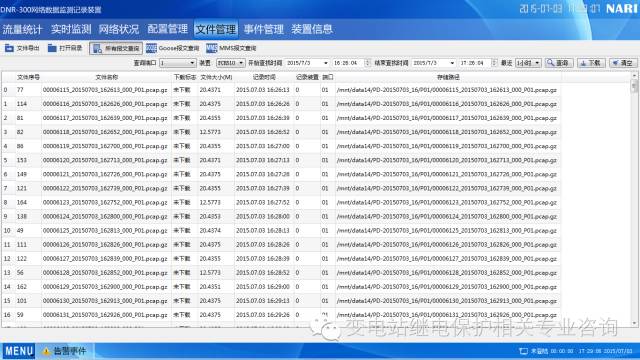Adjust the start time spinner arrows
This screenshot has height=360, width=640.
[x=368, y=63]
